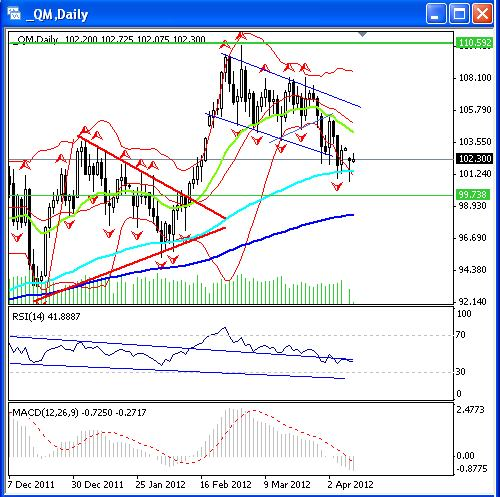The height and width of the screenshot is (497, 500).
Task: Click the current price label 102.300
Action: pos(475,158)
